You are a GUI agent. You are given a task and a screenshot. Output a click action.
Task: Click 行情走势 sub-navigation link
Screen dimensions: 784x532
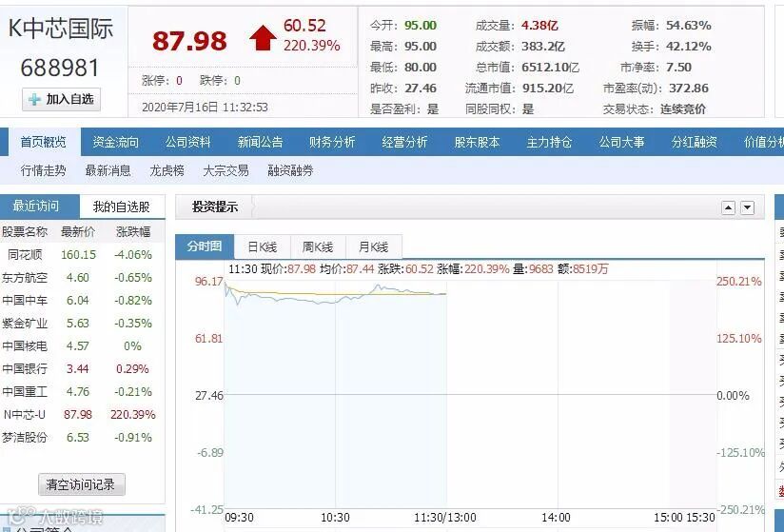(43, 170)
